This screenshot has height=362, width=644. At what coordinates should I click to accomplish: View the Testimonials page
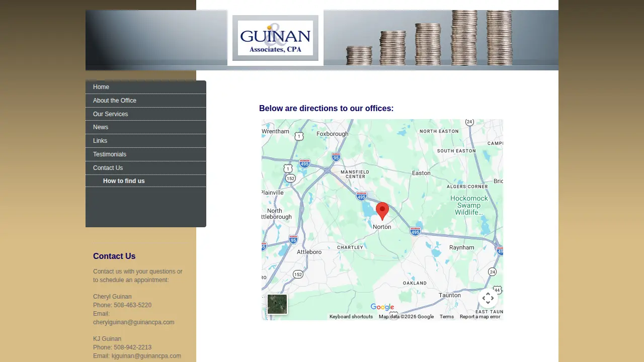pos(146,154)
